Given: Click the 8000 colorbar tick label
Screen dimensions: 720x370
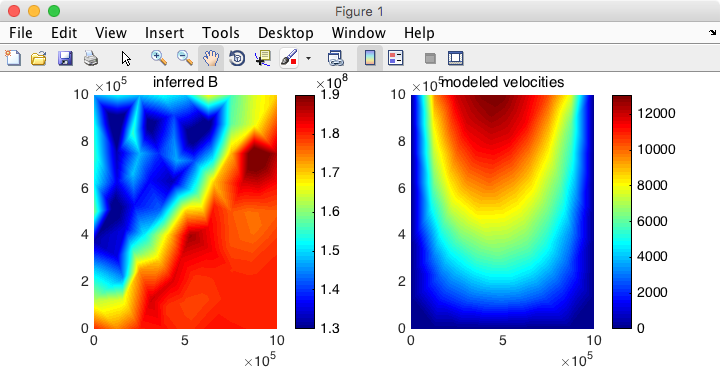Looking at the screenshot, I should [652, 185].
